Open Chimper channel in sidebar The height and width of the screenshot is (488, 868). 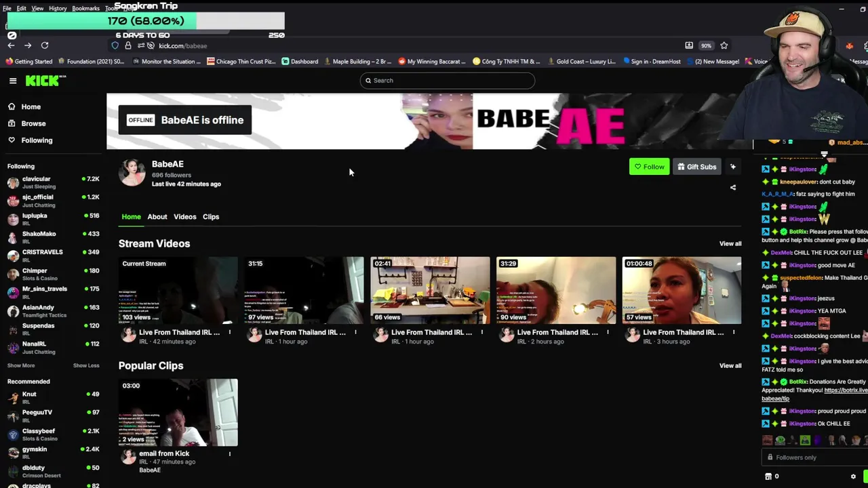click(53, 274)
